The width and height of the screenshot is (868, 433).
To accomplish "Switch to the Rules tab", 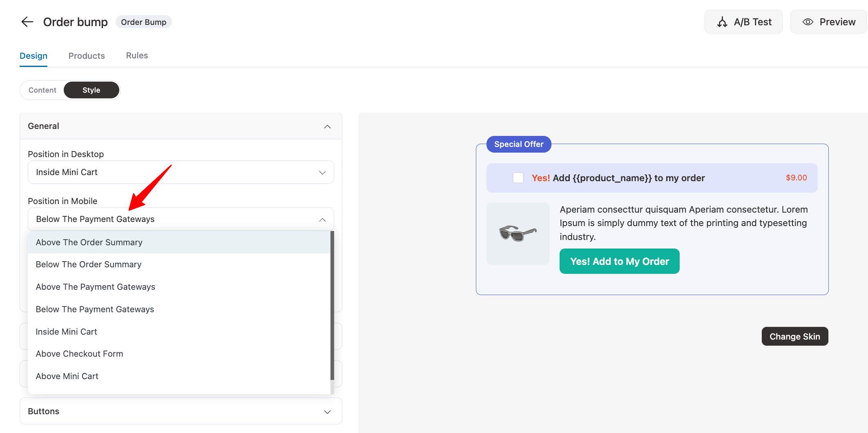I will (x=137, y=56).
